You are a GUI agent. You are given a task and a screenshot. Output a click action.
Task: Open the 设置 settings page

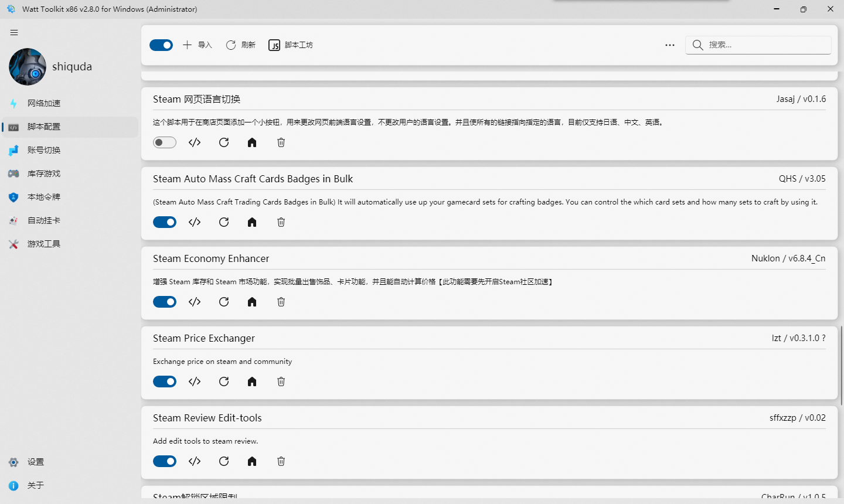(35, 462)
